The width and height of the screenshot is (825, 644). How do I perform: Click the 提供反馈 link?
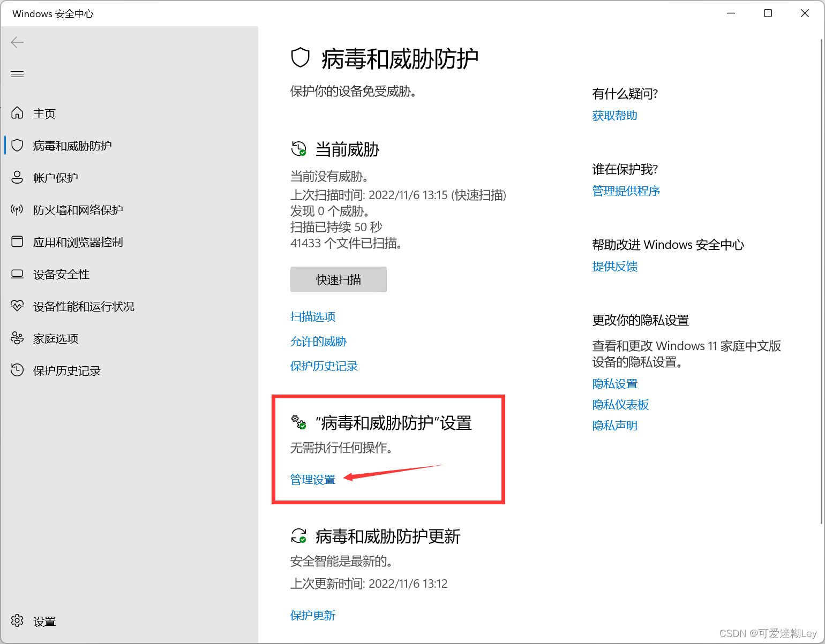pos(615,266)
